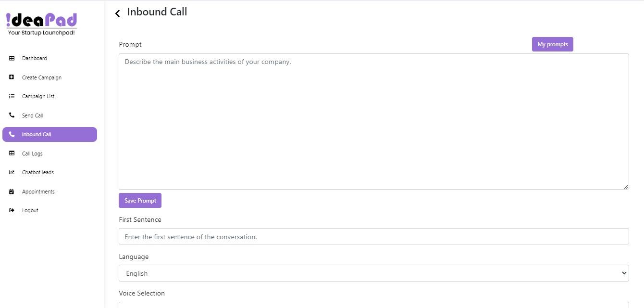Select Campaign List in the sidebar

(38, 96)
